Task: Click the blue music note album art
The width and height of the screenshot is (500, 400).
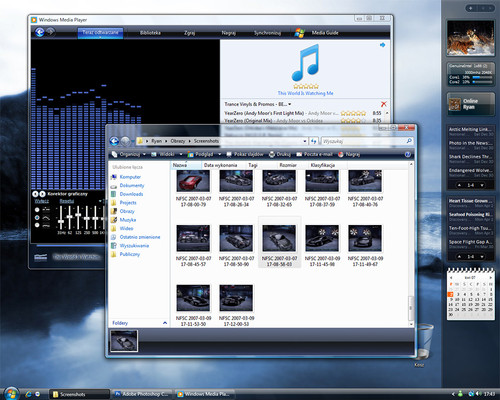Action: (x=305, y=63)
